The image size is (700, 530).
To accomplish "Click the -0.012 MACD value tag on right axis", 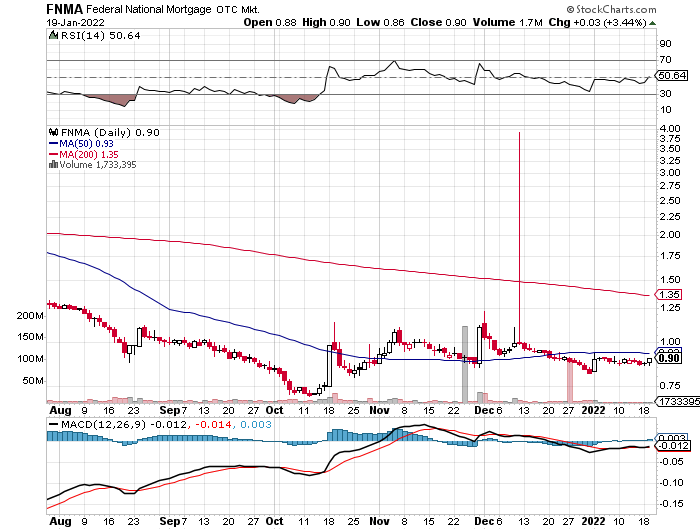I will (x=672, y=446).
